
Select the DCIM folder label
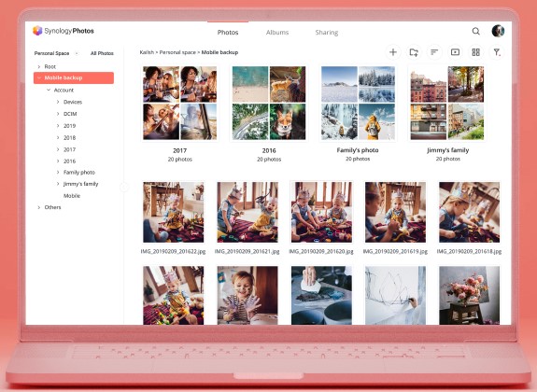tap(70, 114)
